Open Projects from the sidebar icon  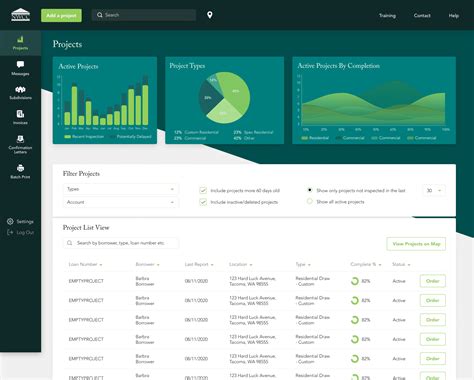[20, 43]
